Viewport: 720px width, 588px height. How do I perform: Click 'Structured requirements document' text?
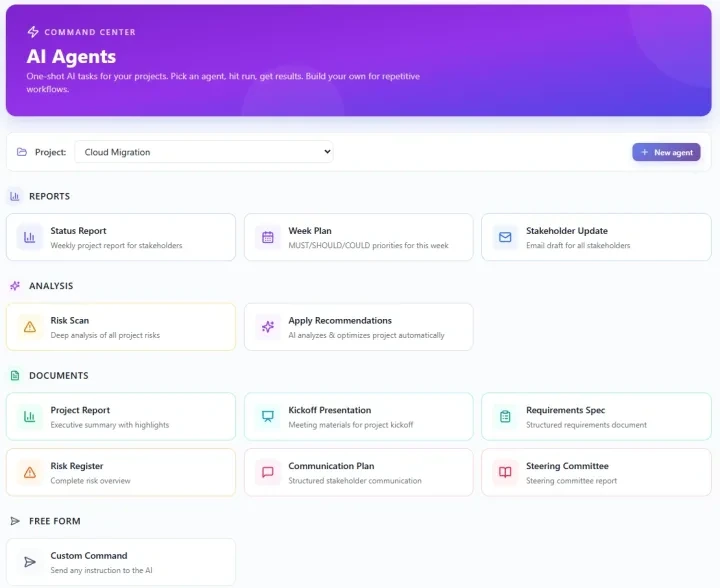point(586,425)
